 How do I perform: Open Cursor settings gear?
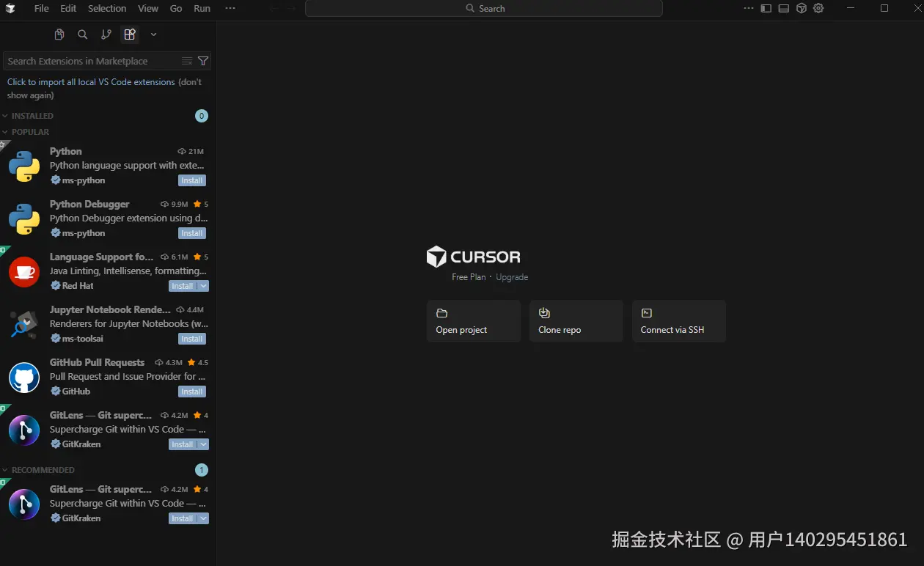[x=819, y=9]
